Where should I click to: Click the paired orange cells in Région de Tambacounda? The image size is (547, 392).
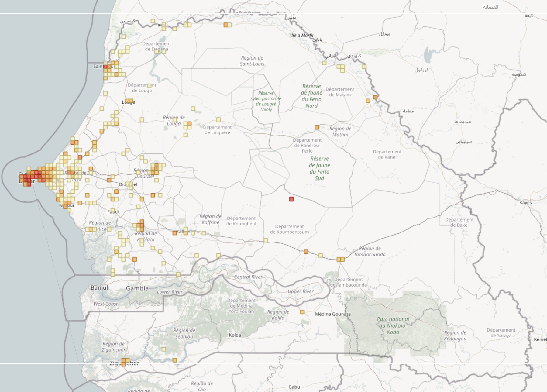341,260
